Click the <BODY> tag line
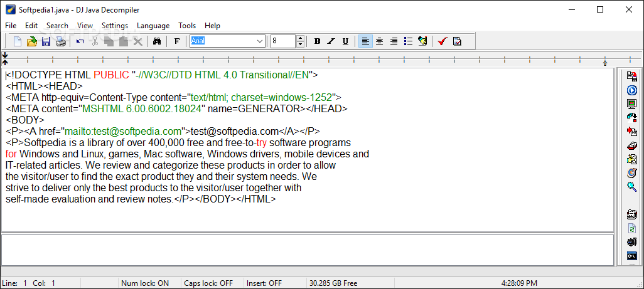 pyautogui.click(x=25, y=120)
